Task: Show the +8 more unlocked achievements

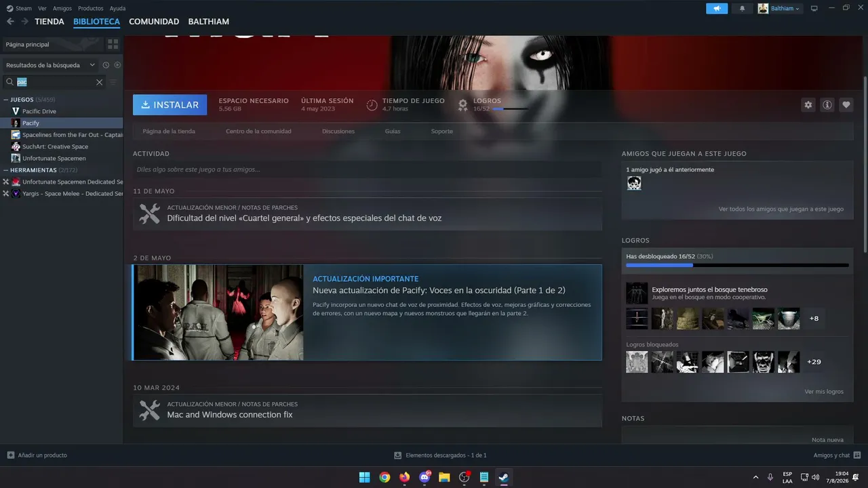Action: click(x=814, y=319)
